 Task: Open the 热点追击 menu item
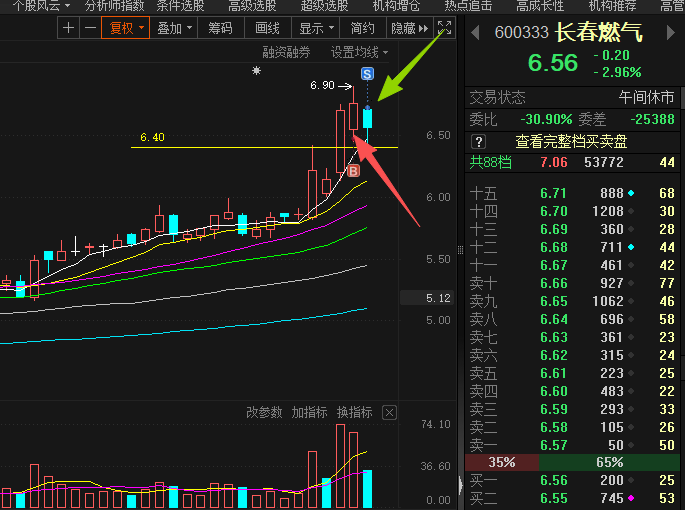468,6
